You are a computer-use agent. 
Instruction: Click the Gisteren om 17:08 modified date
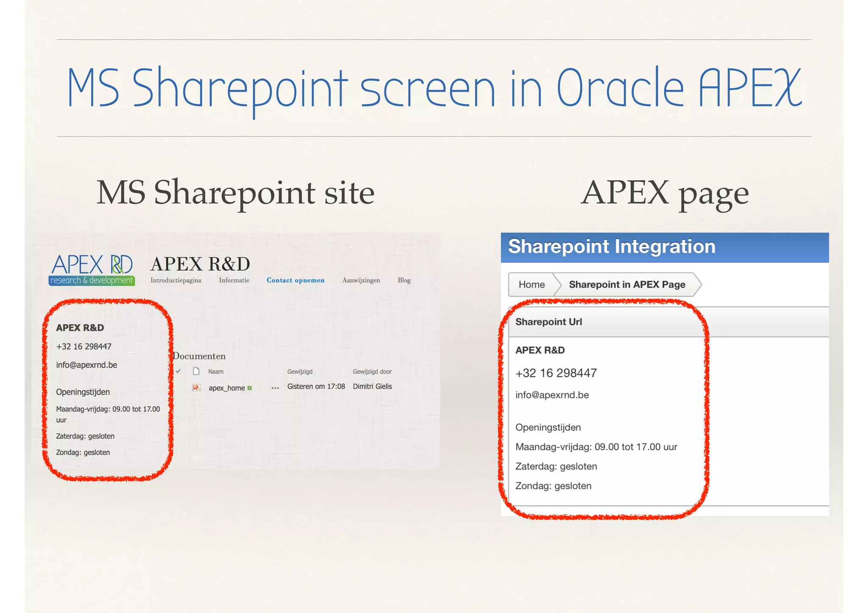(316, 386)
